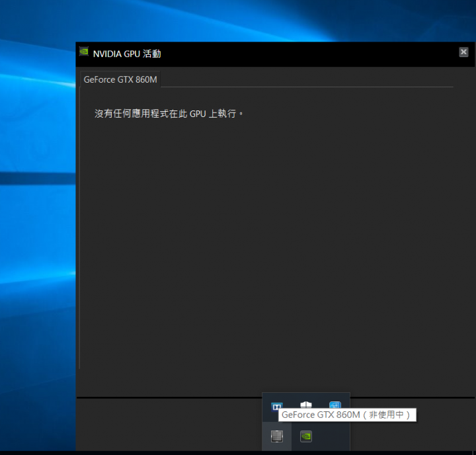This screenshot has width=476, height=455.
Task: Click the '沒有任何應用程式在此 GPU 上執行' message
Action: 169,114
